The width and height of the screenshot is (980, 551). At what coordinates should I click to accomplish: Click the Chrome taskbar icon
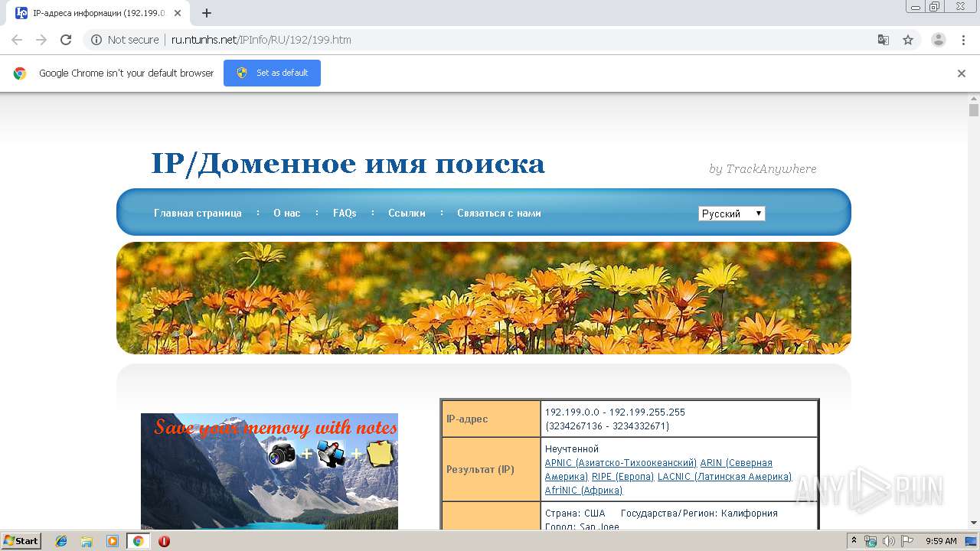click(138, 541)
